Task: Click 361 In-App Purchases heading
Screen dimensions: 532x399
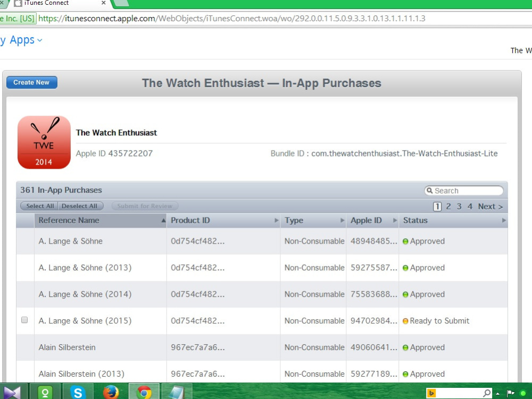Action: [61, 190]
